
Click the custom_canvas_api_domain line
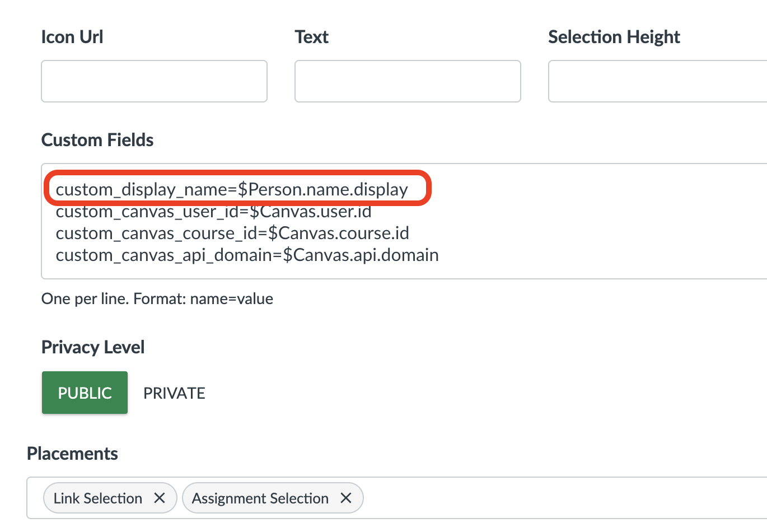coord(247,255)
